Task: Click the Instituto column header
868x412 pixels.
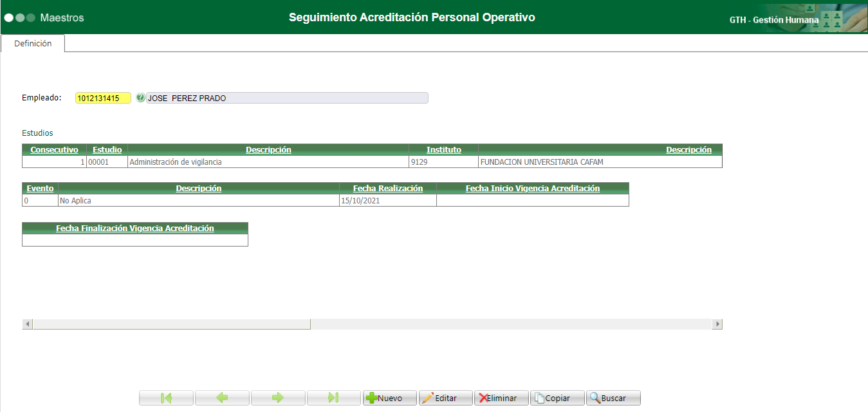Action: pyautogui.click(x=443, y=150)
